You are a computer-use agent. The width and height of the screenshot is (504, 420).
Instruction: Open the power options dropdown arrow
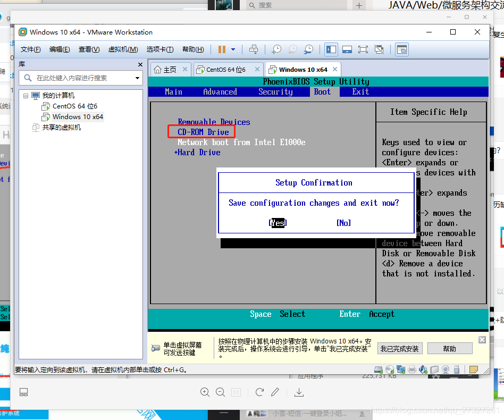click(x=233, y=49)
